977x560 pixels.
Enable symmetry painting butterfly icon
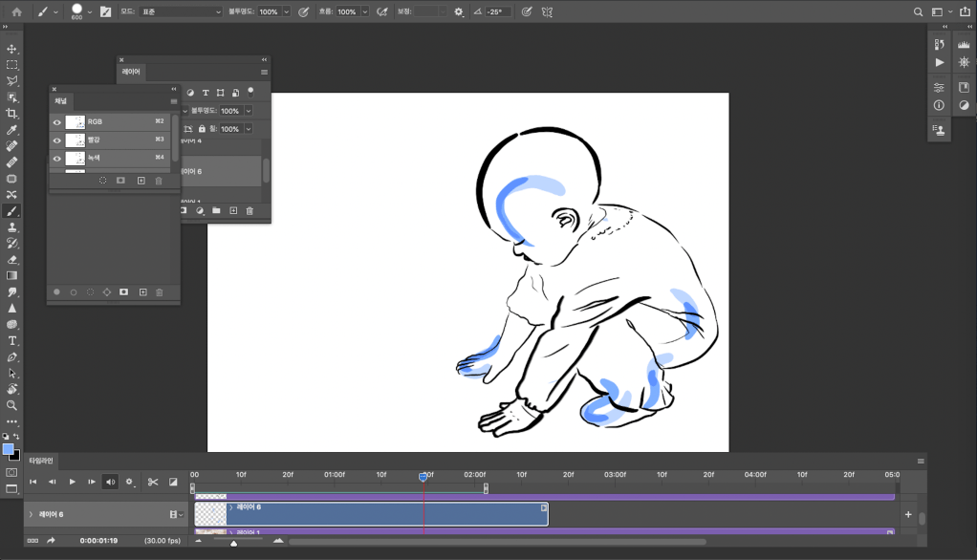pos(547,12)
